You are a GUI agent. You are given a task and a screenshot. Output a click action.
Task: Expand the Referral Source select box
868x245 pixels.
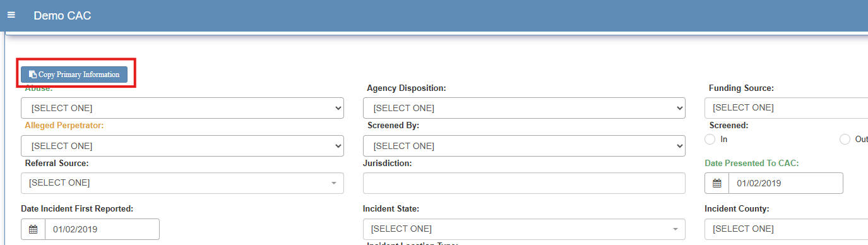[x=182, y=183]
